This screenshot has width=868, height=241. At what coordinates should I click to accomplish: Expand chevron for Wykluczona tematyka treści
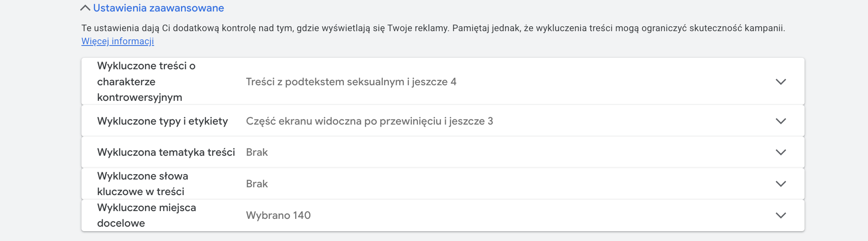pyautogui.click(x=781, y=152)
